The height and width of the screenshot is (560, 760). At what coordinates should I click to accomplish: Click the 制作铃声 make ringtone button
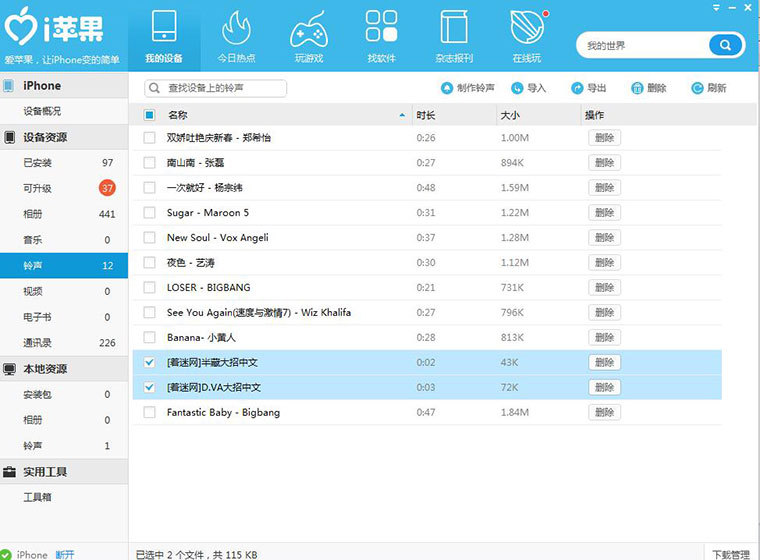[x=468, y=88]
